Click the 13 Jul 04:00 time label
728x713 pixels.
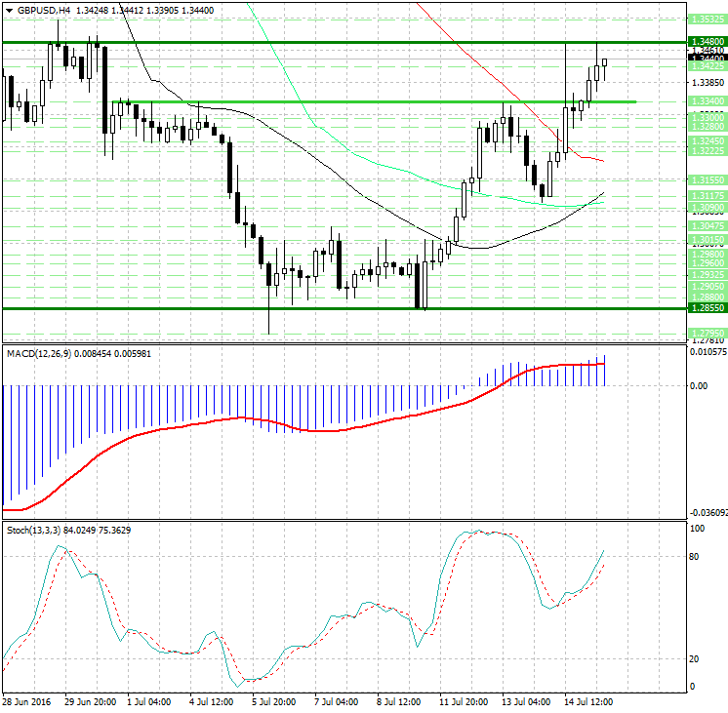[x=526, y=701]
